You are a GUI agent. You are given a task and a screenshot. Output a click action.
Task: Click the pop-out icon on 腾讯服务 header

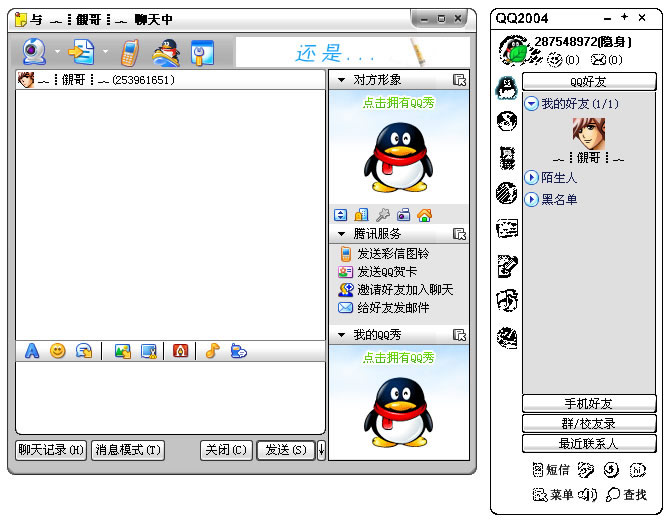[x=459, y=234]
